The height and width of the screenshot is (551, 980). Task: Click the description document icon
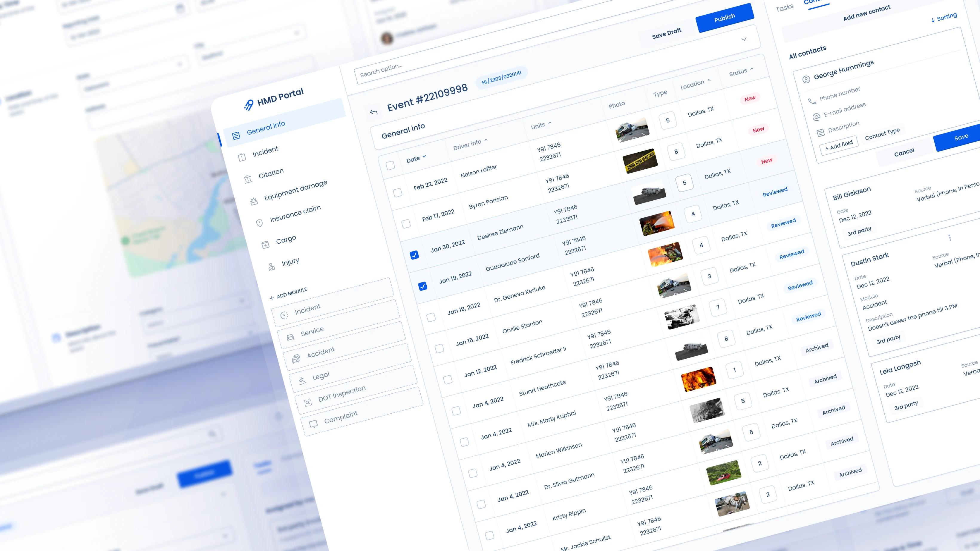click(x=820, y=133)
